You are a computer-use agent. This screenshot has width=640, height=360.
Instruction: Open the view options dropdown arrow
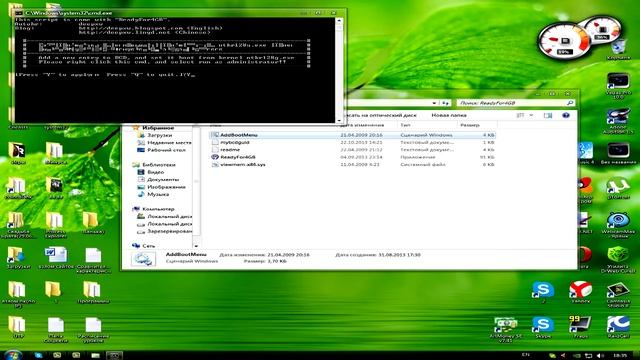click(x=531, y=116)
